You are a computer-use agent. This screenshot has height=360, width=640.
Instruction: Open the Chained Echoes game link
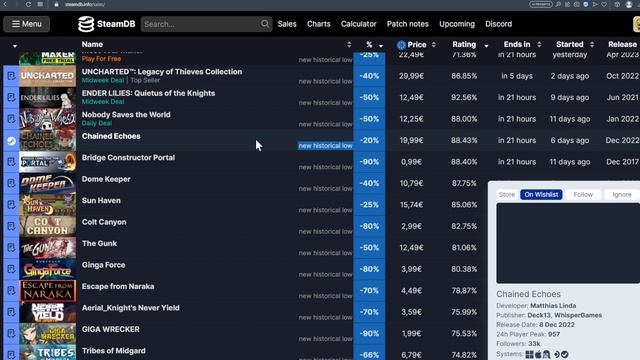click(x=111, y=136)
